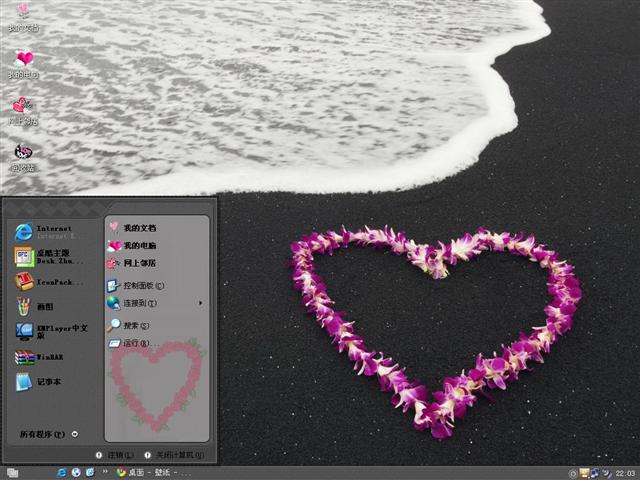Click leftmost round system tray icon
This screenshot has height=480, width=640.
573,473
